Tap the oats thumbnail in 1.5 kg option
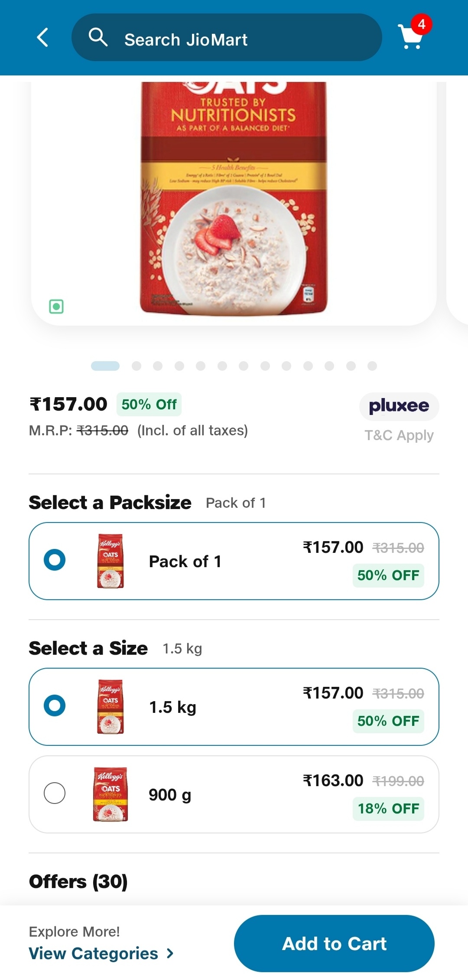Image resolution: width=468 pixels, height=980 pixels. (110, 706)
